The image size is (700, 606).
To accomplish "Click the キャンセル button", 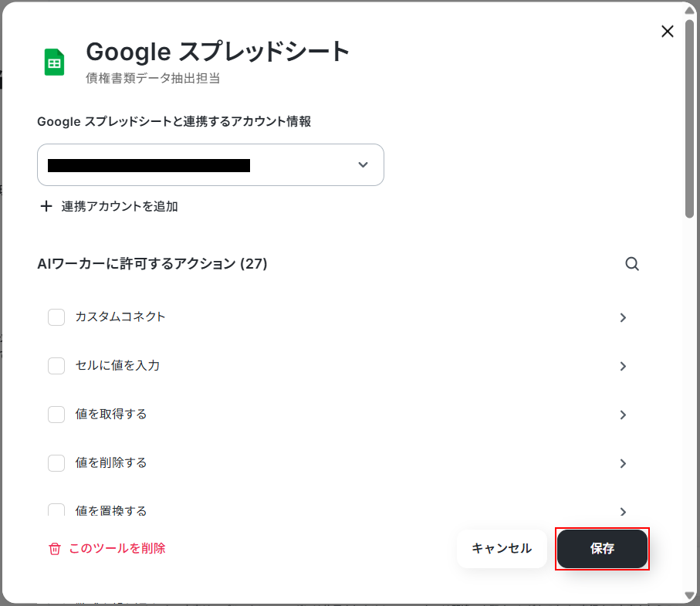I will 502,548.
